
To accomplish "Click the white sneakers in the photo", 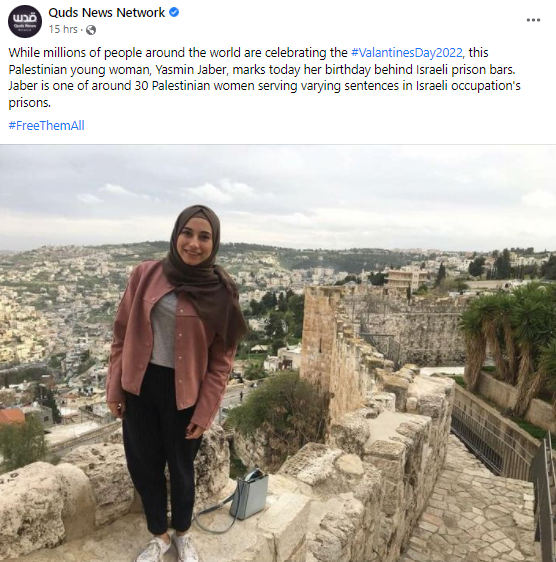I will [168, 548].
